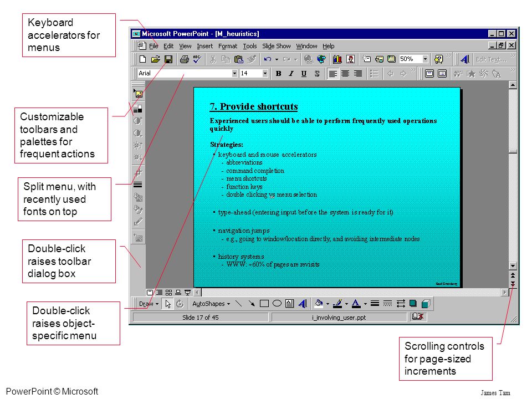
Task: Click the WordArt letter A icon in the top toolbar
Action: point(465,59)
